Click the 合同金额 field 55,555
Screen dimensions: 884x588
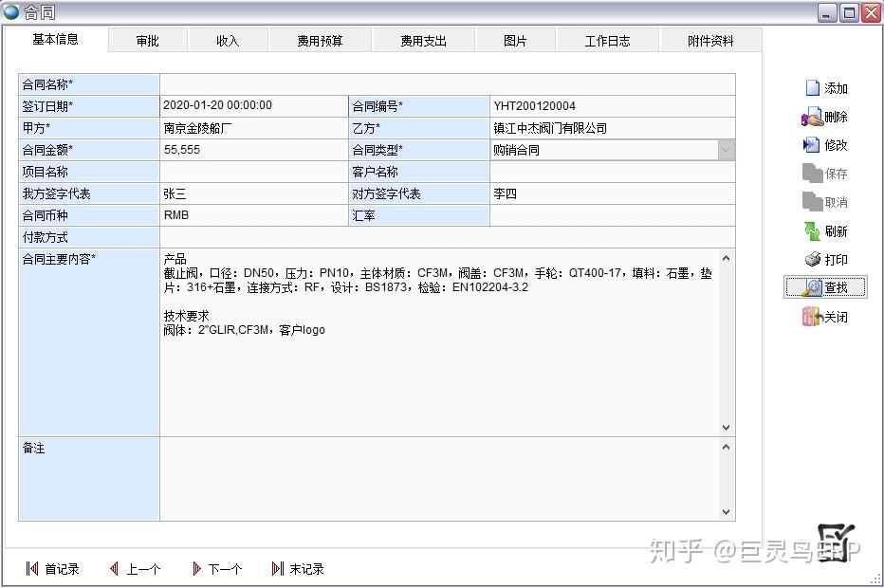click(253, 150)
